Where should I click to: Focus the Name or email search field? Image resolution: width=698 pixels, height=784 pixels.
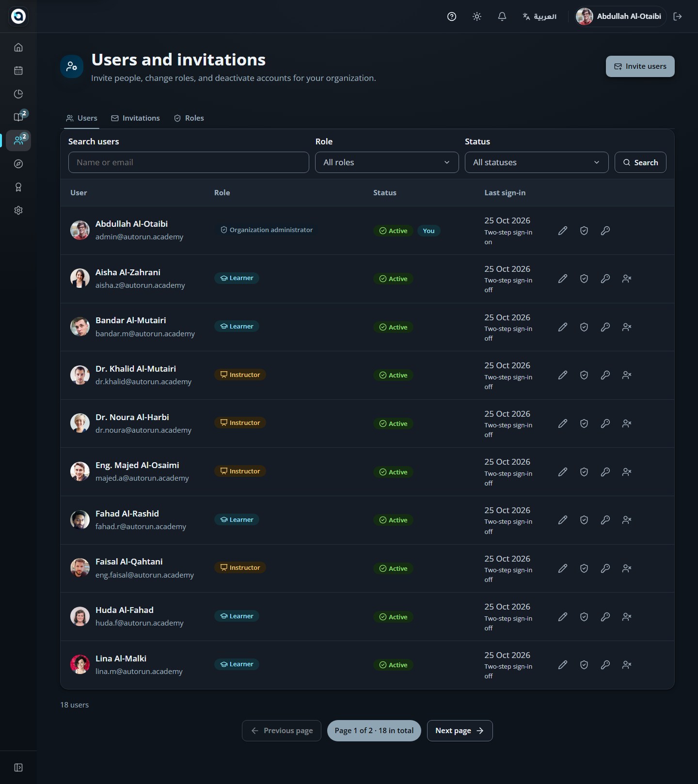click(x=189, y=162)
